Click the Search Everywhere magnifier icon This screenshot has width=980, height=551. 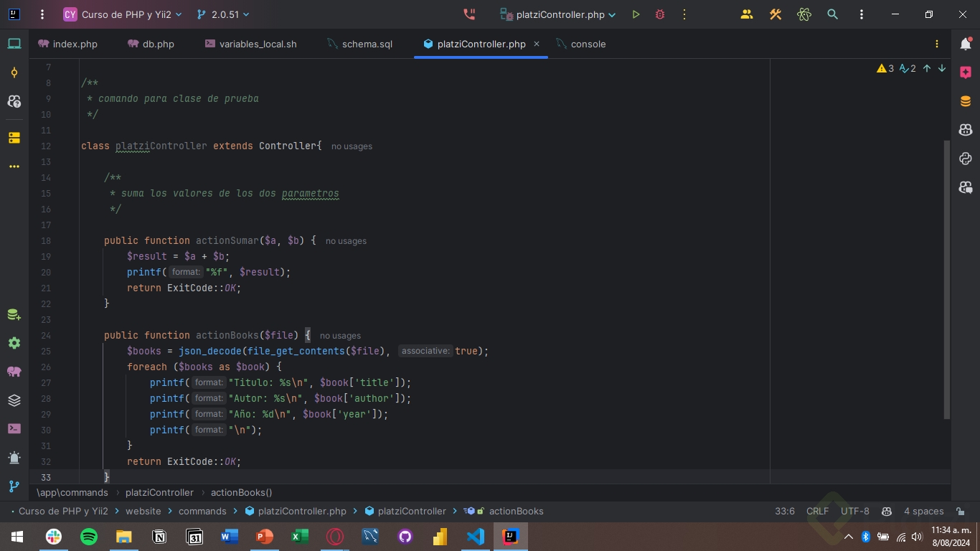click(832, 14)
